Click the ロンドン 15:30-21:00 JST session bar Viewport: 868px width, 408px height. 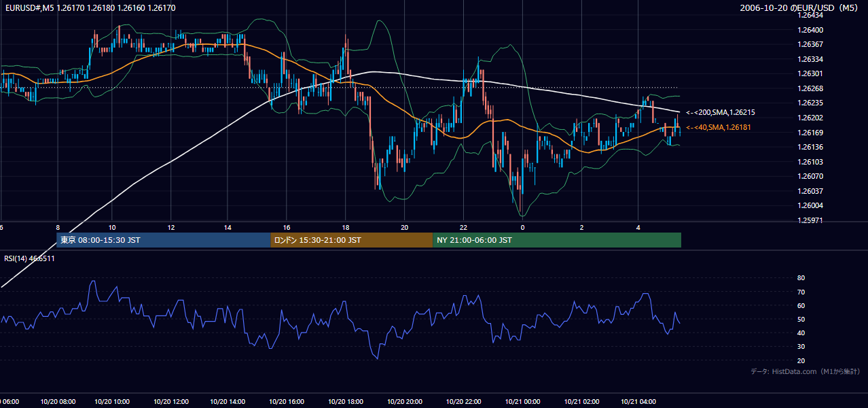click(x=351, y=240)
